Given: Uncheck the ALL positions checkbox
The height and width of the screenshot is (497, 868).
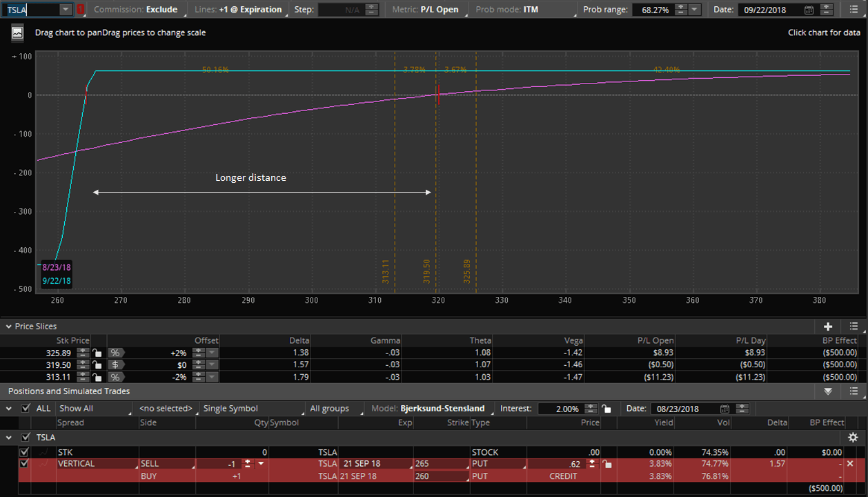Looking at the screenshot, I should click(x=26, y=409).
